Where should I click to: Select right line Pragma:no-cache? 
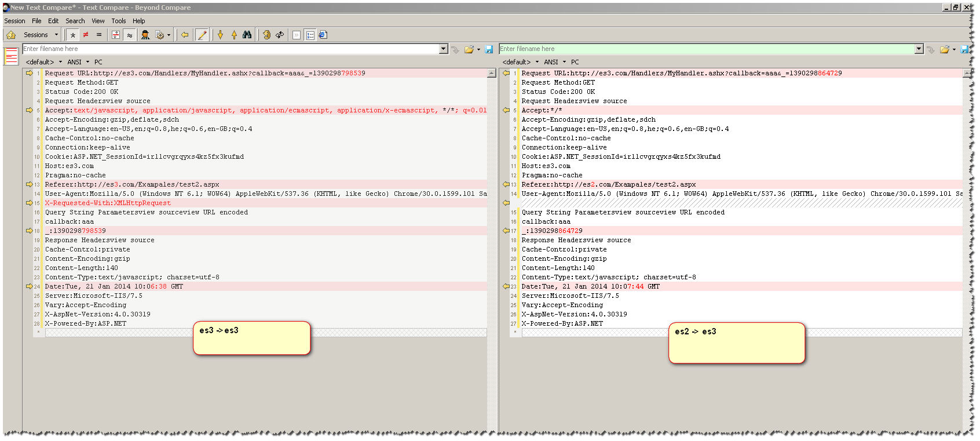pyautogui.click(x=552, y=175)
